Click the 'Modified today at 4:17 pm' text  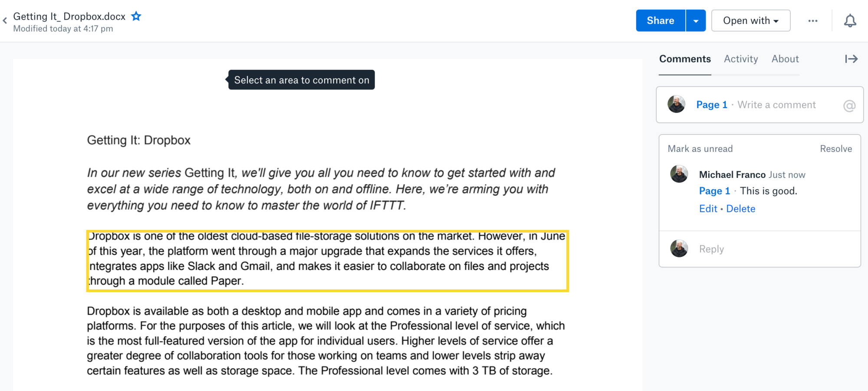click(63, 29)
